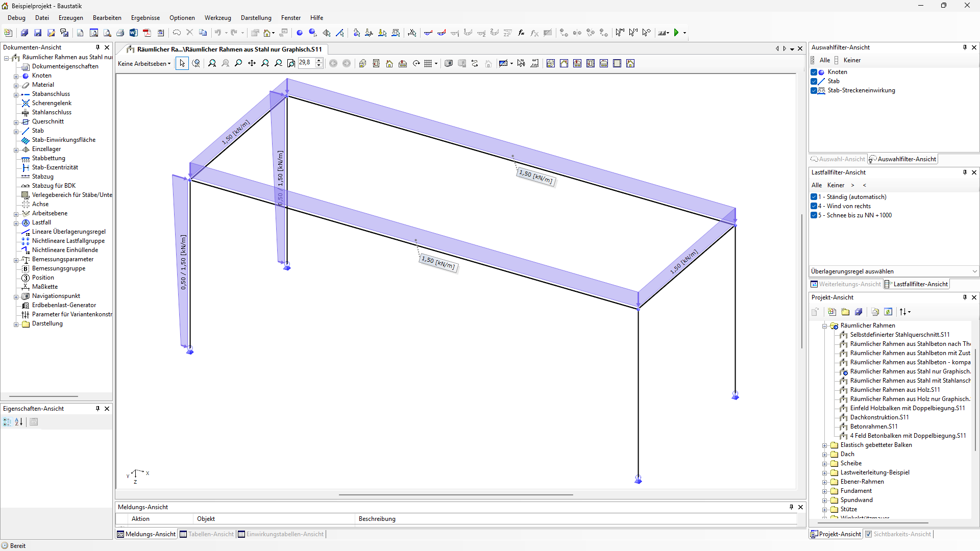Expand the Darstellung tree node

pyautogui.click(x=16, y=324)
